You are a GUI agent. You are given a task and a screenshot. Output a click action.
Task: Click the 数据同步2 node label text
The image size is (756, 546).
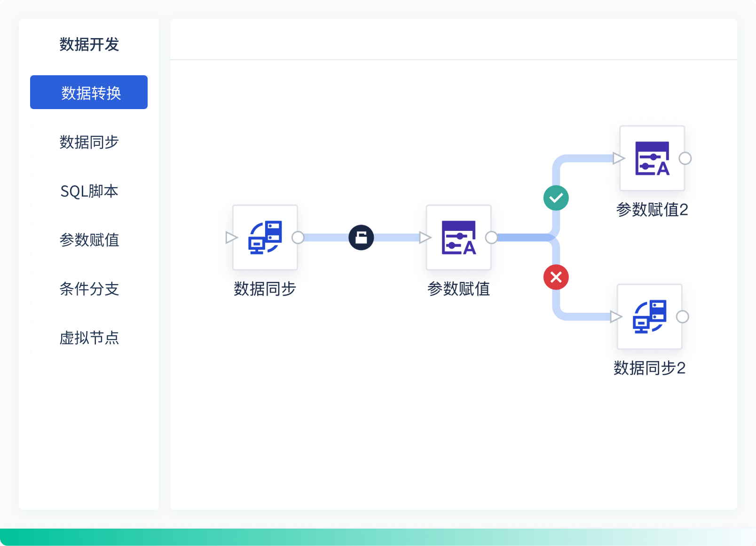click(650, 369)
